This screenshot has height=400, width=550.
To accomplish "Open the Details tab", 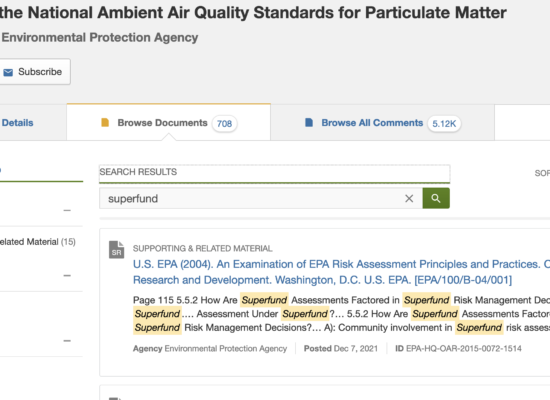I will click(18, 123).
